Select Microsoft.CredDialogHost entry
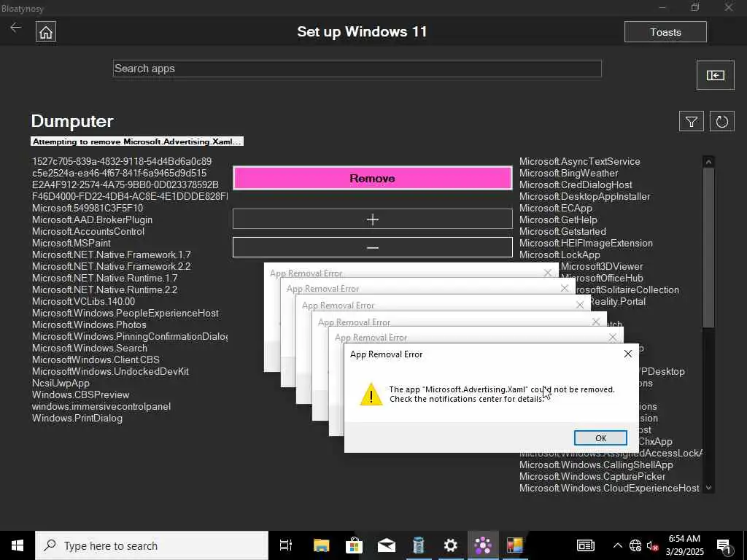The width and height of the screenshot is (747, 560). pos(576,184)
